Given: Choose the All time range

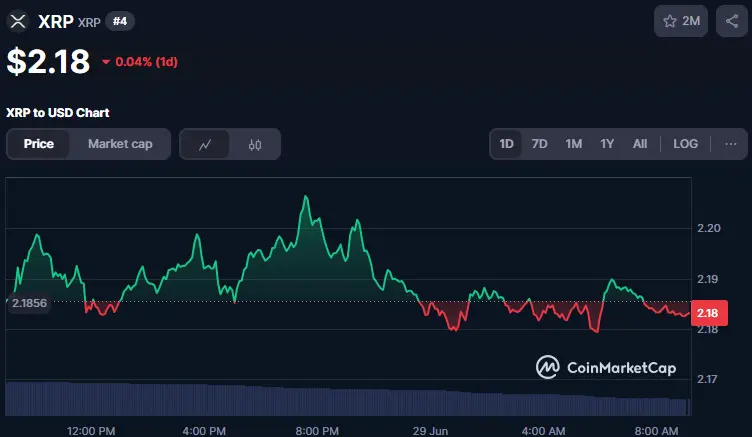Looking at the screenshot, I should (x=640, y=144).
